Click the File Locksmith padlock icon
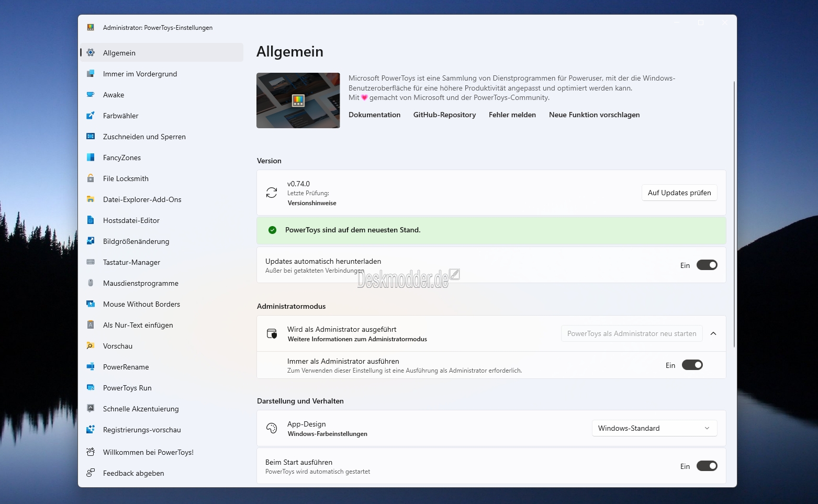The height and width of the screenshot is (504, 818). tap(91, 178)
